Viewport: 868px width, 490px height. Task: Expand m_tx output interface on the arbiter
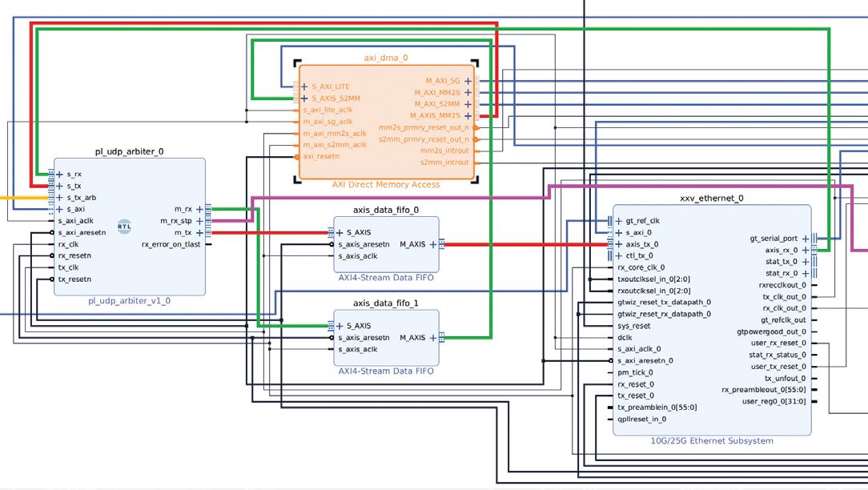(x=200, y=232)
